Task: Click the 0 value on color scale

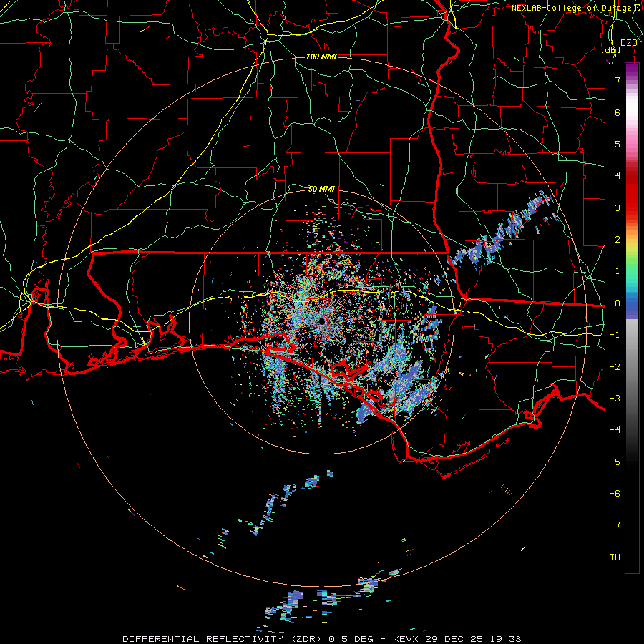Action: click(618, 303)
